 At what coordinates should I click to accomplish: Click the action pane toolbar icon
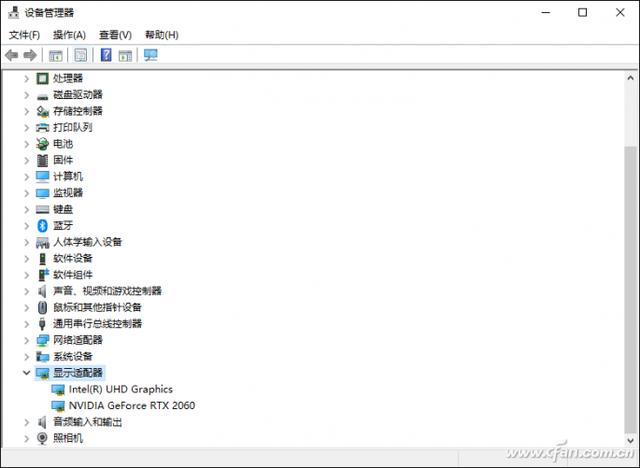(x=125, y=55)
